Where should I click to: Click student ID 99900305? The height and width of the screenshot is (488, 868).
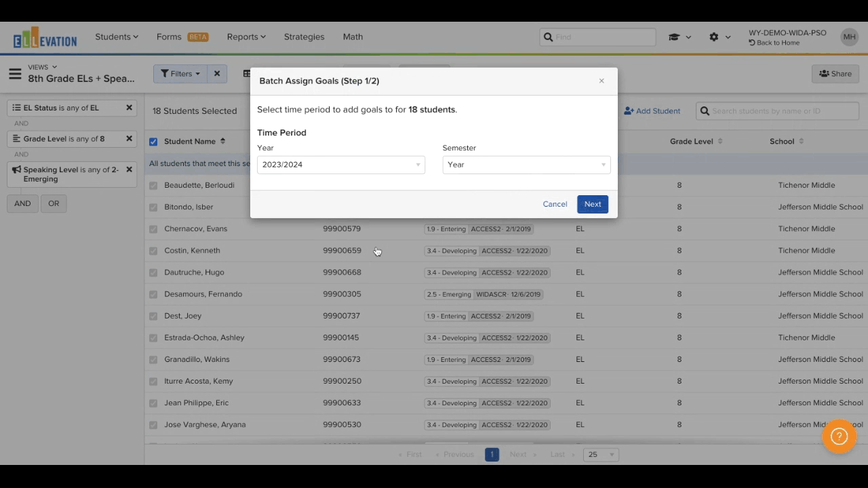[342, 294]
